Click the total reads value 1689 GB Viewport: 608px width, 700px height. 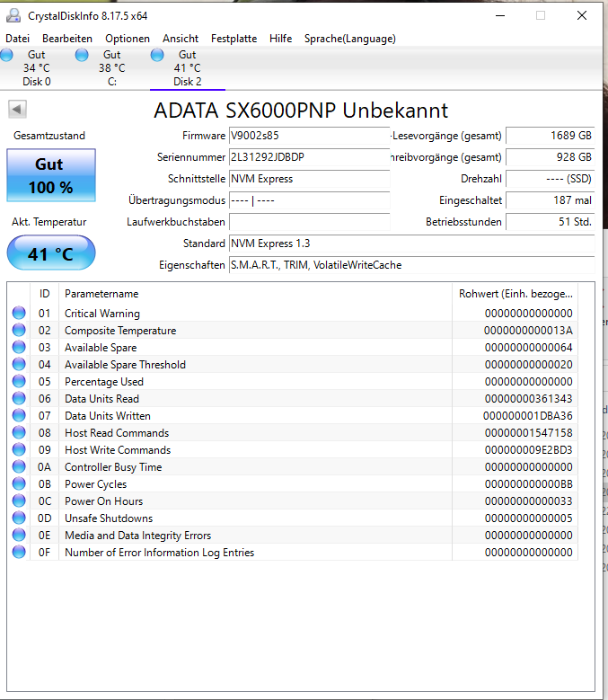550,136
